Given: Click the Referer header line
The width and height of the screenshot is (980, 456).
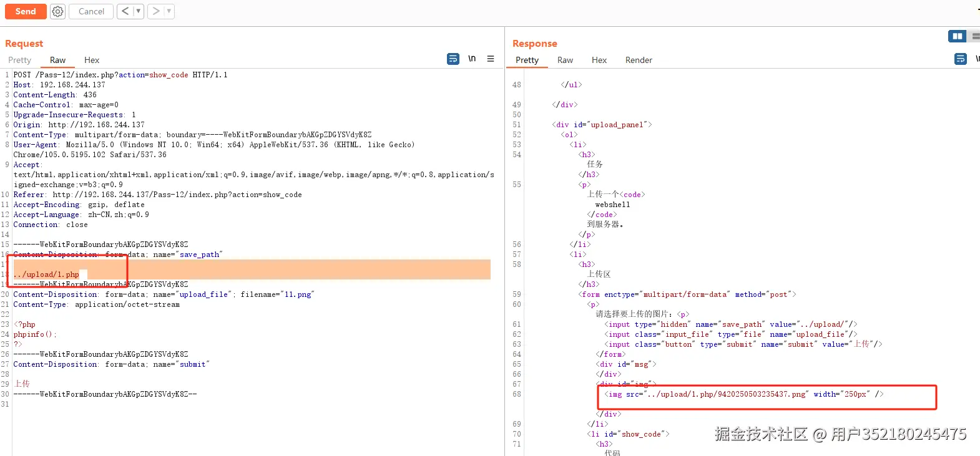Looking at the screenshot, I should pos(157,195).
